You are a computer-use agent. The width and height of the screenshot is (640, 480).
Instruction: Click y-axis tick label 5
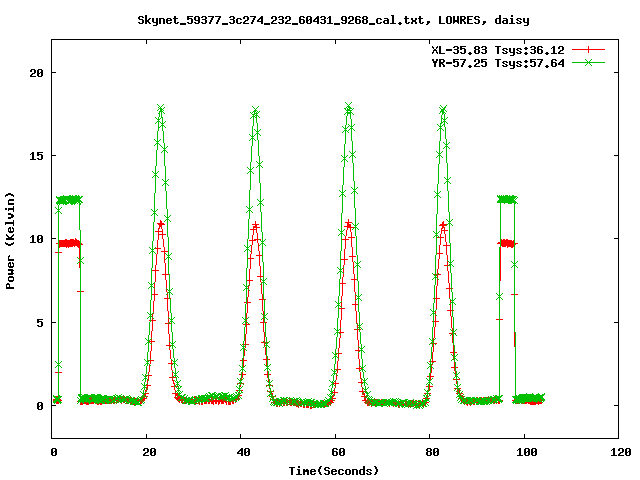pos(40,323)
